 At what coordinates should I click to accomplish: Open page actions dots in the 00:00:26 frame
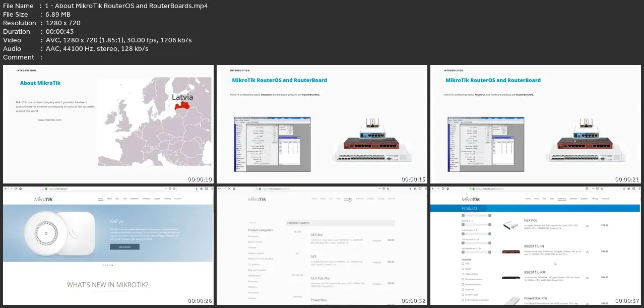(166, 189)
